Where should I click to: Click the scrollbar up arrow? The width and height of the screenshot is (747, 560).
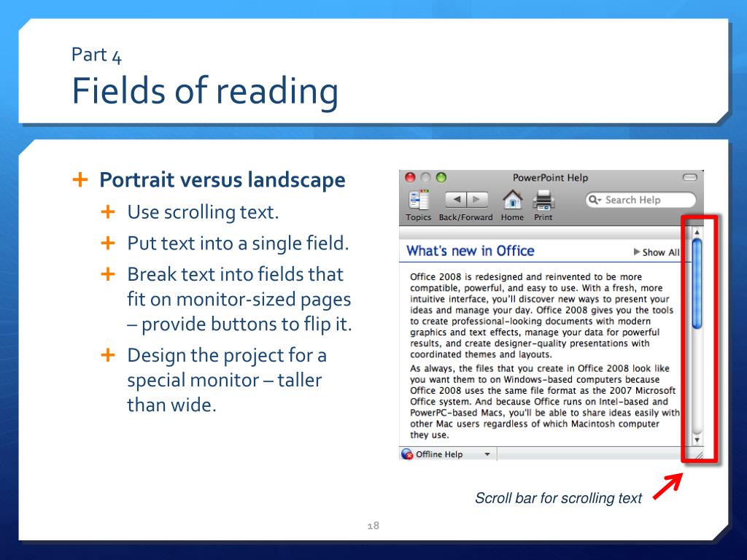(x=697, y=232)
